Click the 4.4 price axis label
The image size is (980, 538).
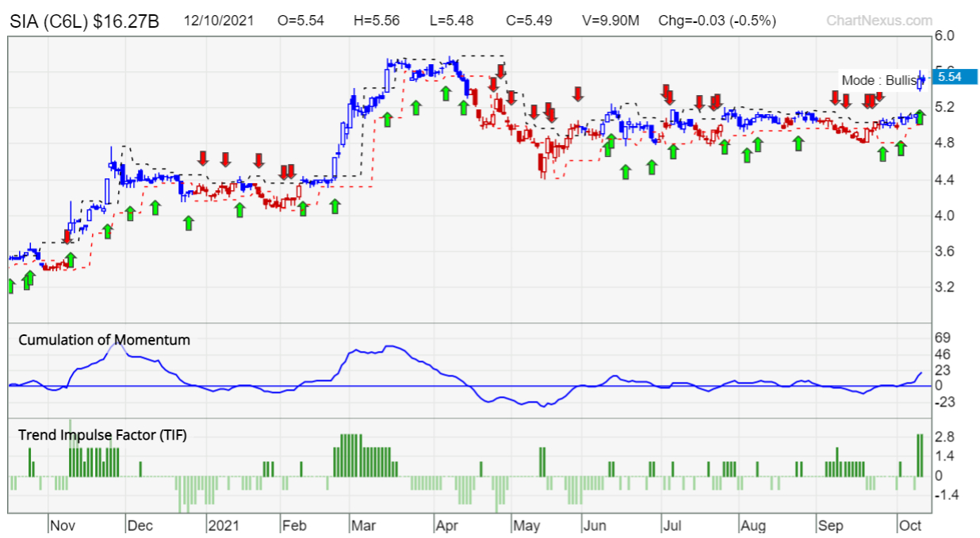click(946, 180)
